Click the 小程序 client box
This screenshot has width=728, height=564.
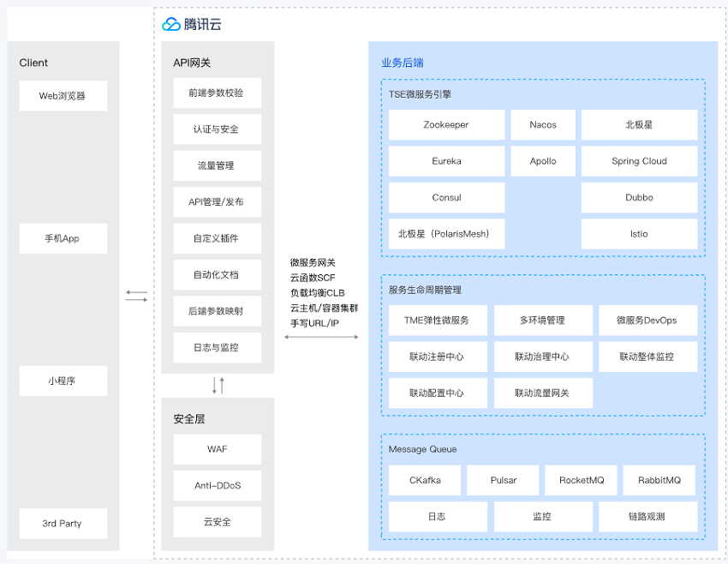click(63, 381)
